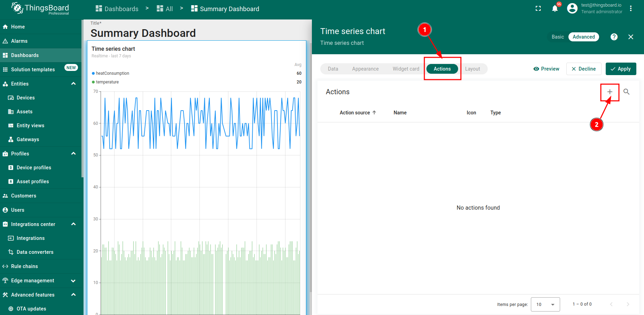The image size is (644, 315).
Task: Click the Assets sidebar icon
Action: pos(11,112)
